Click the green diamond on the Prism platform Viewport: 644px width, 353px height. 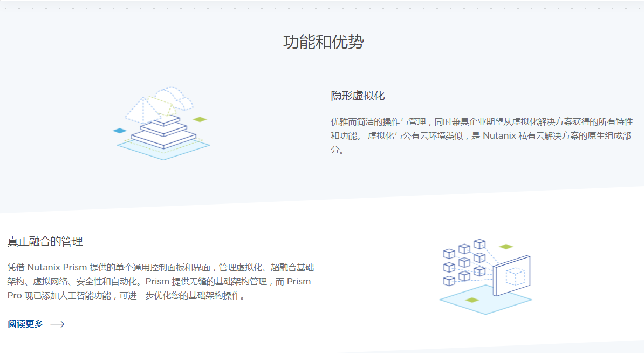pyautogui.click(x=472, y=300)
